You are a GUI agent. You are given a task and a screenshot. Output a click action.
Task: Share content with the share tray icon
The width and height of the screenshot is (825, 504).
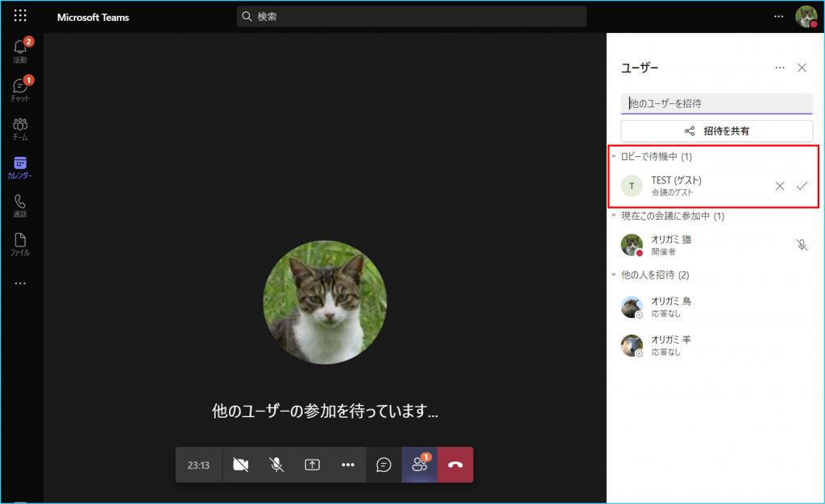click(312, 465)
